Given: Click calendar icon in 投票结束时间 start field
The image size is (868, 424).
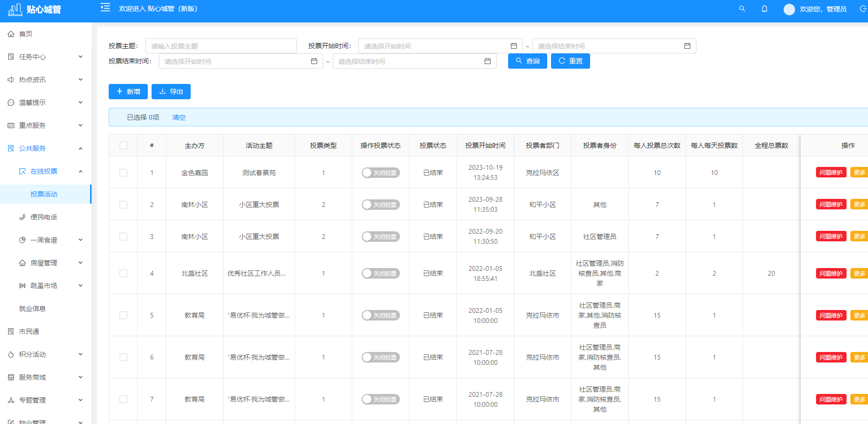Looking at the screenshot, I should (x=314, y=61).
